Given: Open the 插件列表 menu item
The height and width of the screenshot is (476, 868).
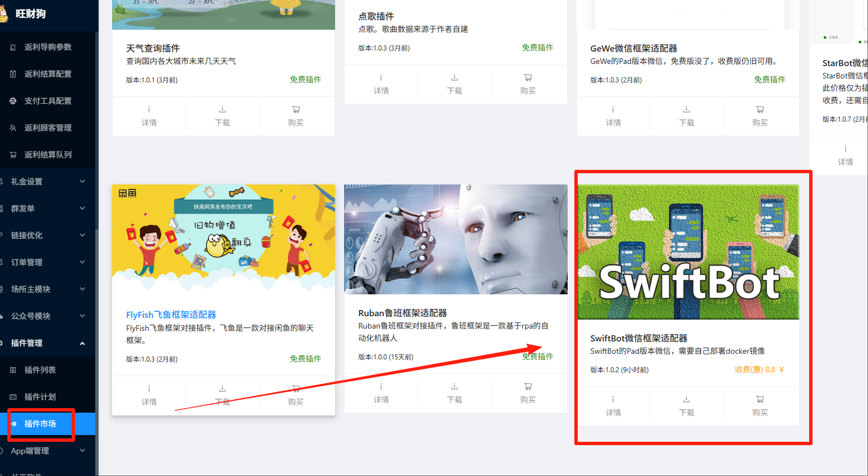Looking at the screenshot, I should pos(40,370).
